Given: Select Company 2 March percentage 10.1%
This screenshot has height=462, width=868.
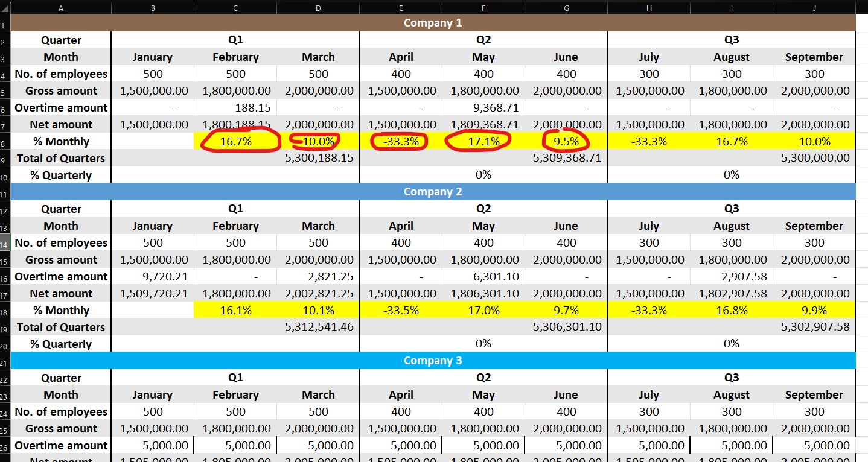Looking at the screenshot, I should [318, 311].
